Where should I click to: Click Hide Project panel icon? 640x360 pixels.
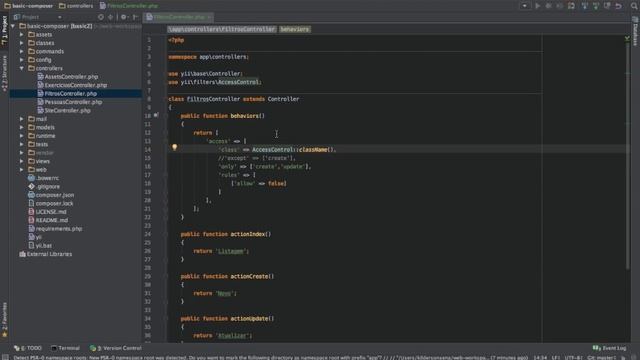point(135,17)
